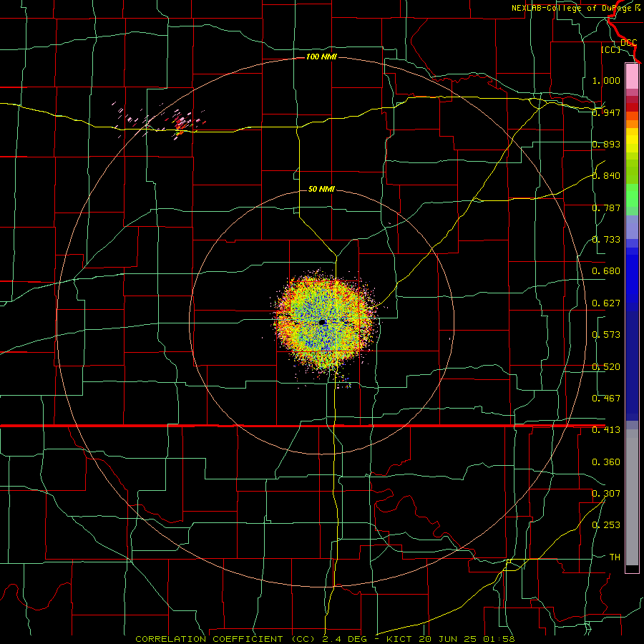Click the NEXLAB-College of DuPage header text

(577, 8)
